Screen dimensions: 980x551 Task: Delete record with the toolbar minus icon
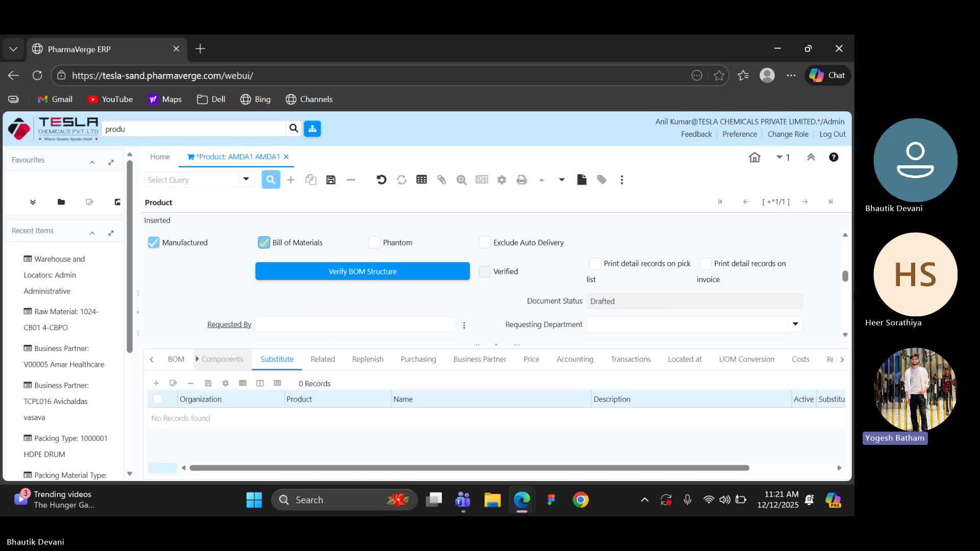tap(351, 180)
